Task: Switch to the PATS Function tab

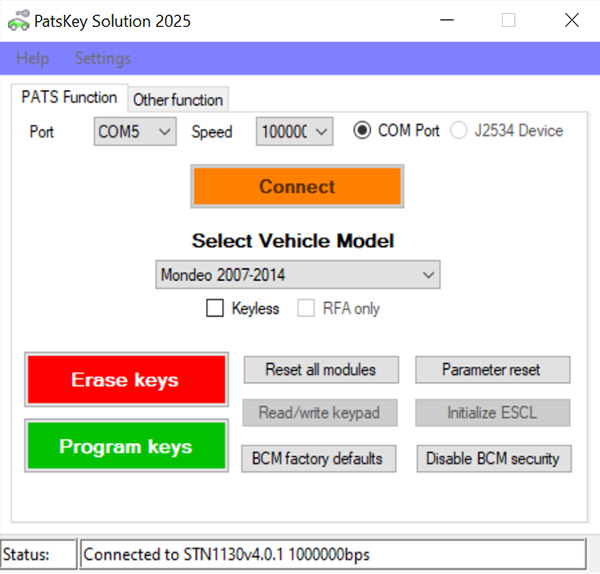Action: click(x=69, y=97)
